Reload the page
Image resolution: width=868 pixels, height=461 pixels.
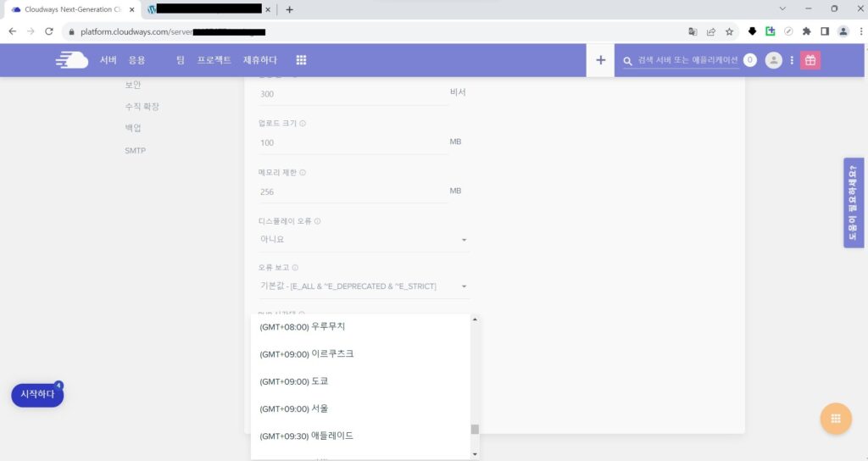[48, 31]
